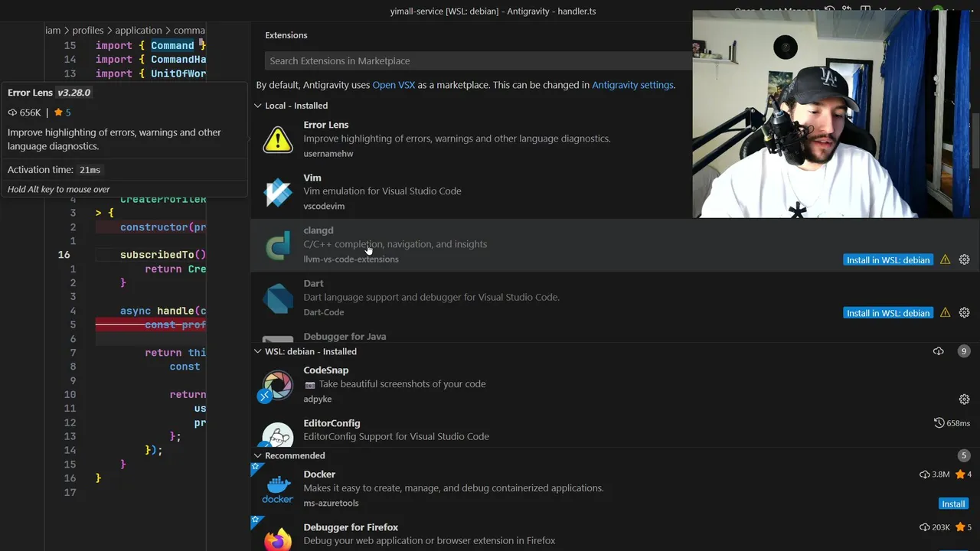Select the Docker extension title
Image resolution: width=980 pixels, height=551 pixels.
coord(319,474)
